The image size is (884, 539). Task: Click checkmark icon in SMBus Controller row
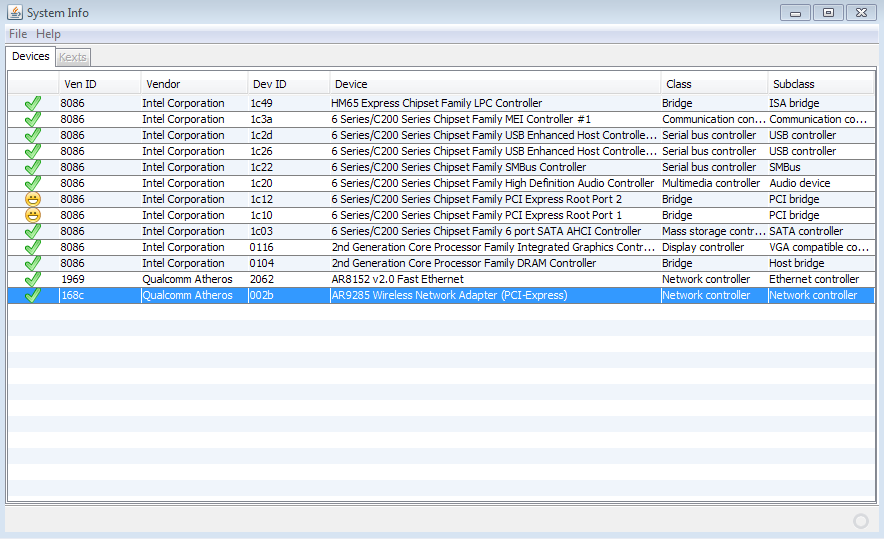pyautogui.click(x=33, y=167)
